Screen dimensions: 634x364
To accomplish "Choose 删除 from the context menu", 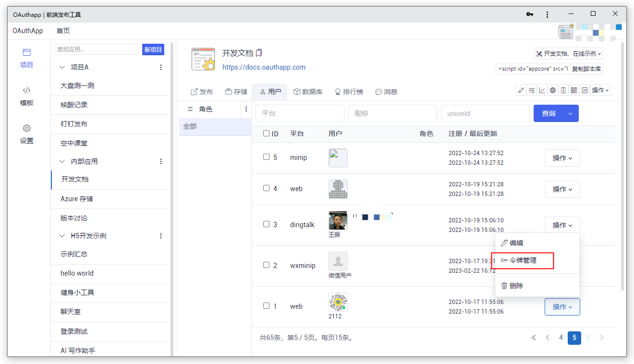I will tap(537, 286).
